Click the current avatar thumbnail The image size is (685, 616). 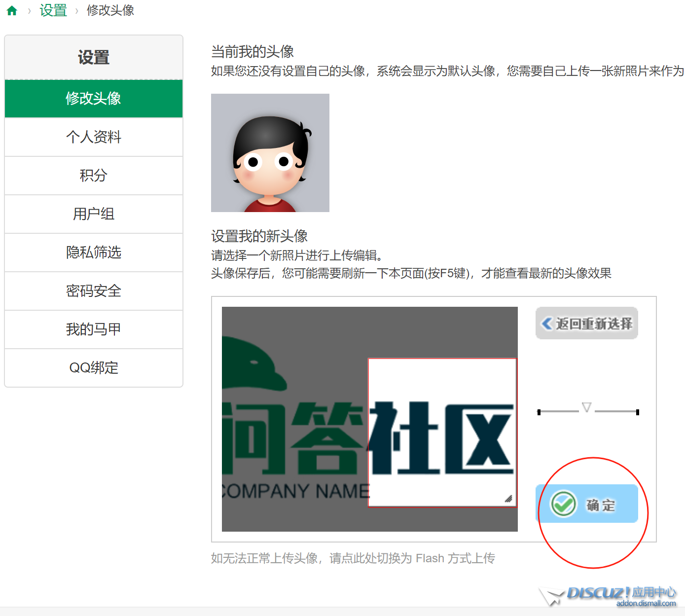pyautogui.click(x=270, y=153)
